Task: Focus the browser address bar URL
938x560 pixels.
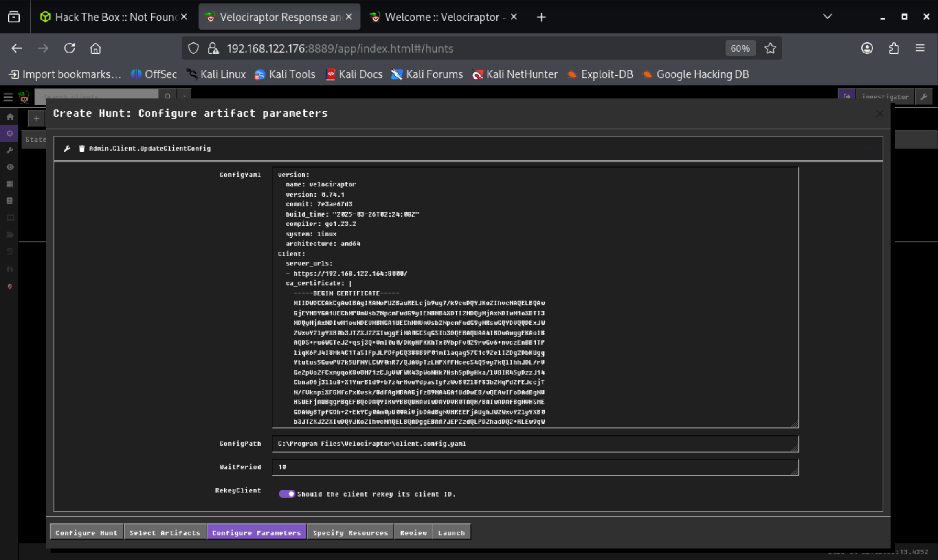Action: pos(340,48)
